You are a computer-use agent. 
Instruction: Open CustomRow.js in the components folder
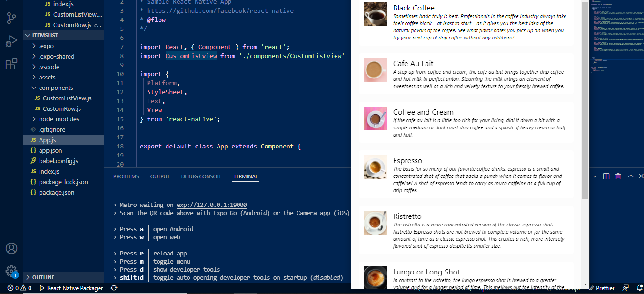[61, 108]
